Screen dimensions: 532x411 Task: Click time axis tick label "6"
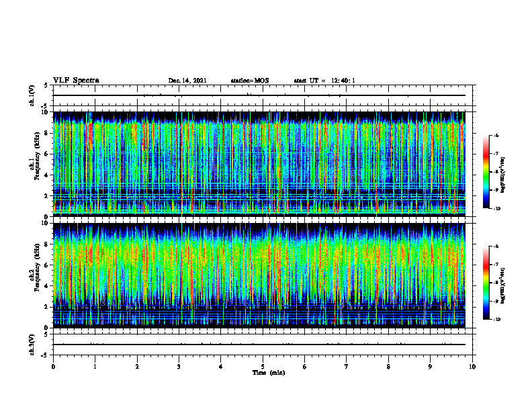coord(305,367)
